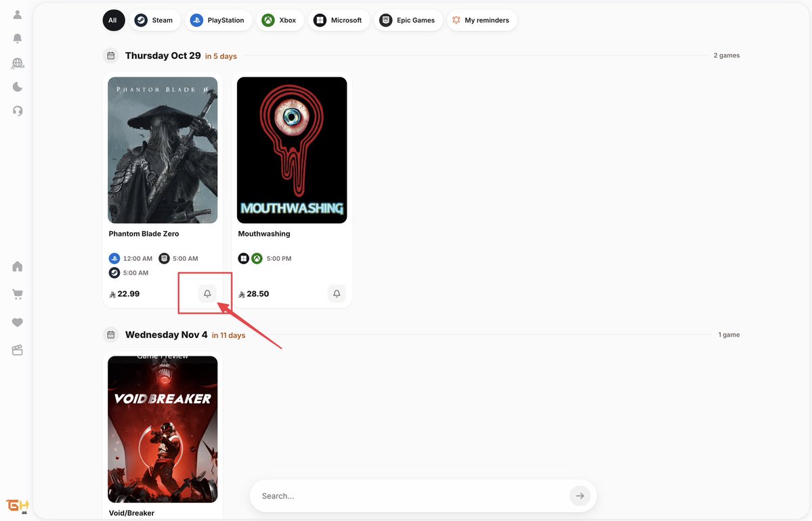812x521 pixels.
Task: Click the '5:00 PM' release time
Action: pyautogui.click(x=279, y=258)
